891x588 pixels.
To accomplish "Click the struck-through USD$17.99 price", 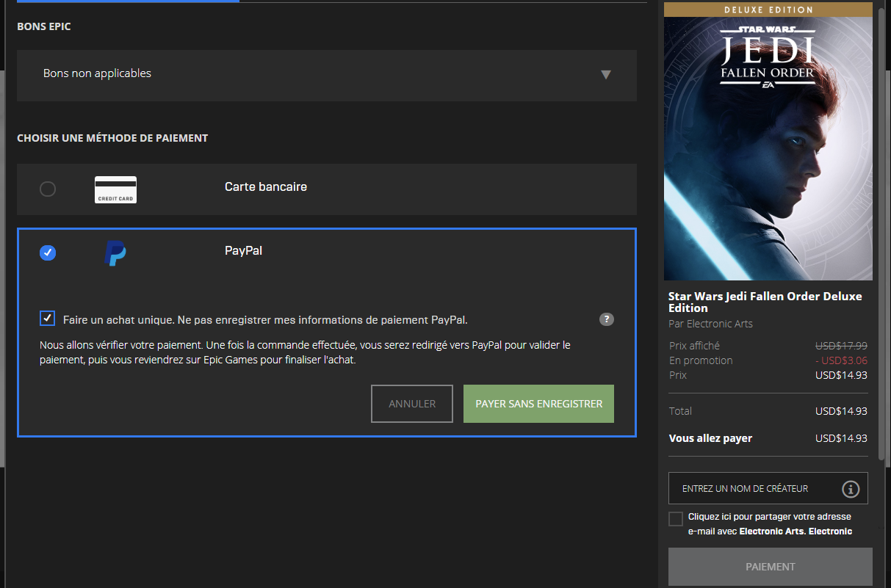I will [x=841, y=346].
